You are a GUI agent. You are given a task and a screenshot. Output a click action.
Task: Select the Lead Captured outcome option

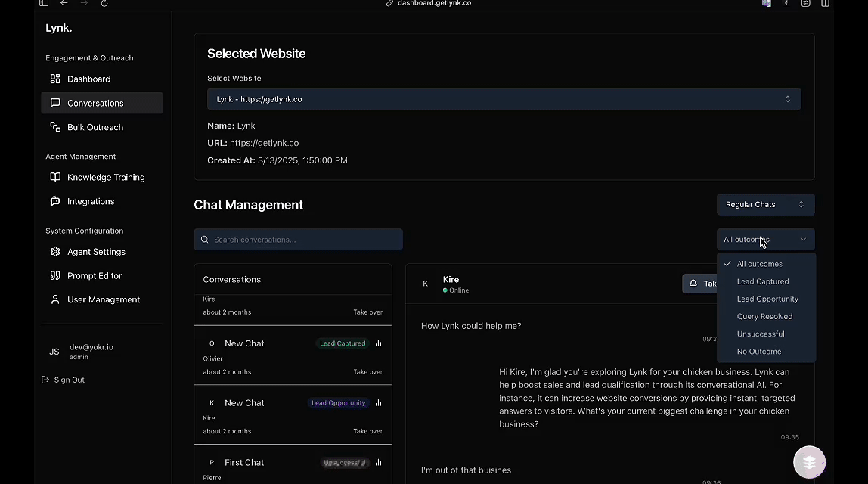pos(762,281)
